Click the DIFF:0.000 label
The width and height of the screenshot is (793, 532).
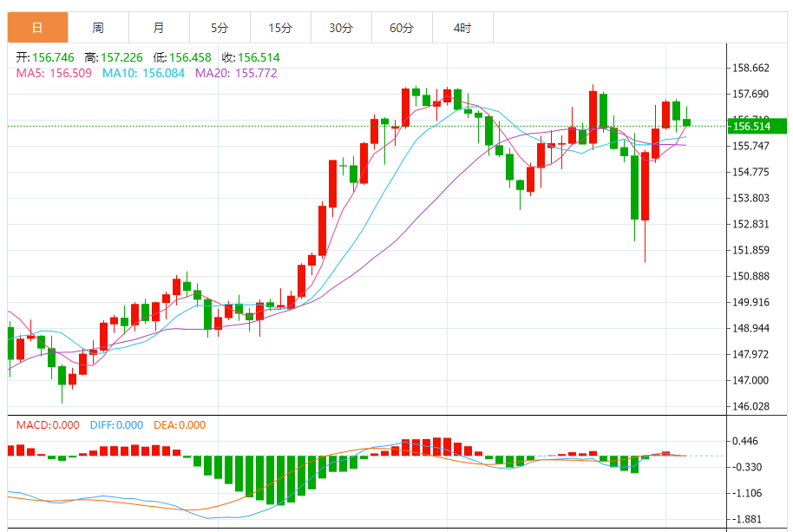point(116,425)
